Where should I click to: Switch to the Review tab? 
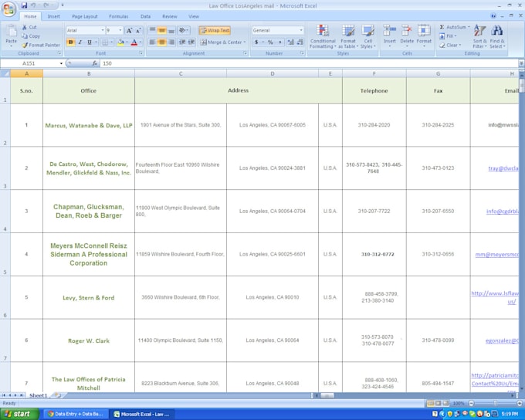pyautogui.click(x=170, y=16)
